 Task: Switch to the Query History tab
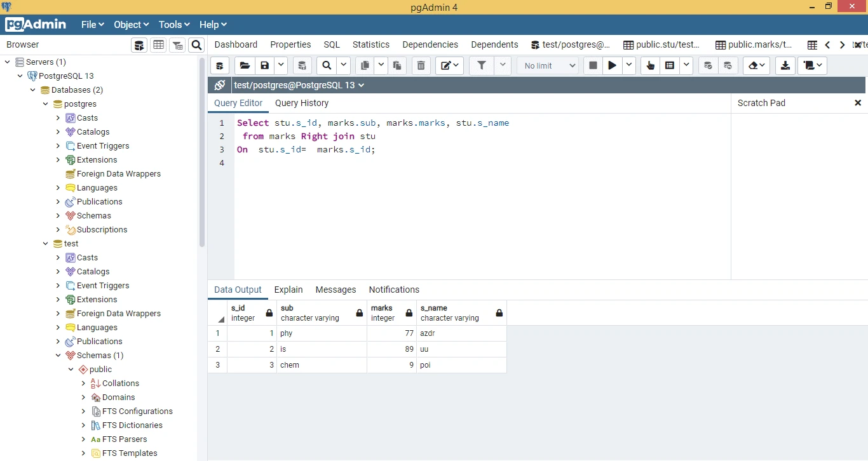pos(302,103)
